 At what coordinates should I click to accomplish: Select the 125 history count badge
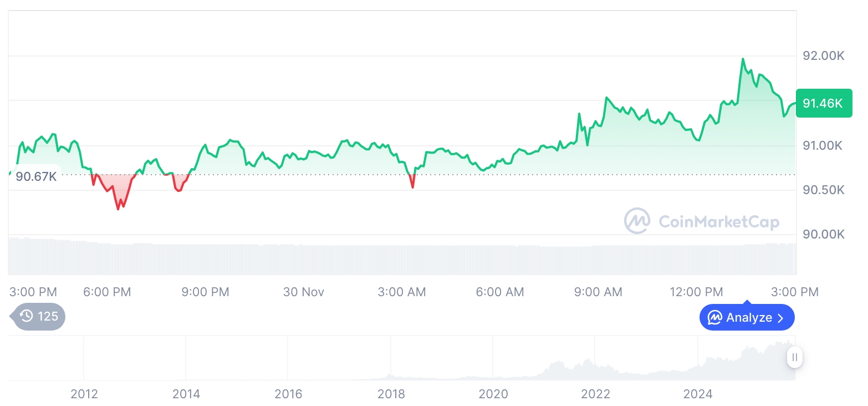click(x=47, y=317)
